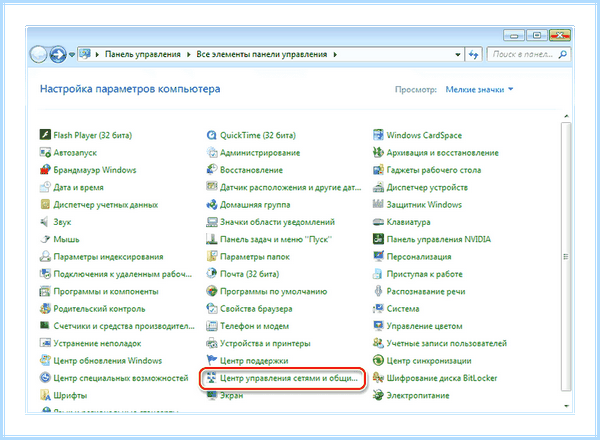
Task: Expand arrow after Панель управления breadcrumb
Action: pyautogui.click(x=189, y=55)
